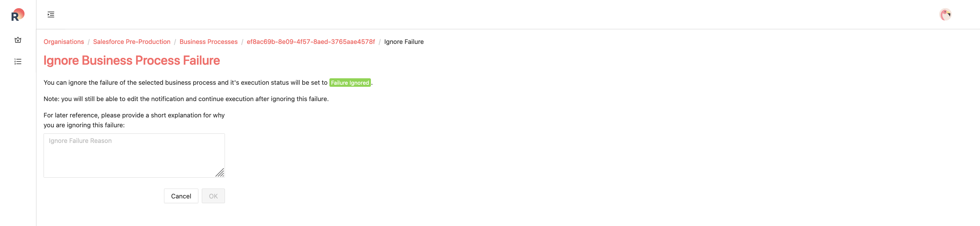Click the Ignore Business Process Failure heading
Screen dimensions: 980x226
tap(132, 60)
